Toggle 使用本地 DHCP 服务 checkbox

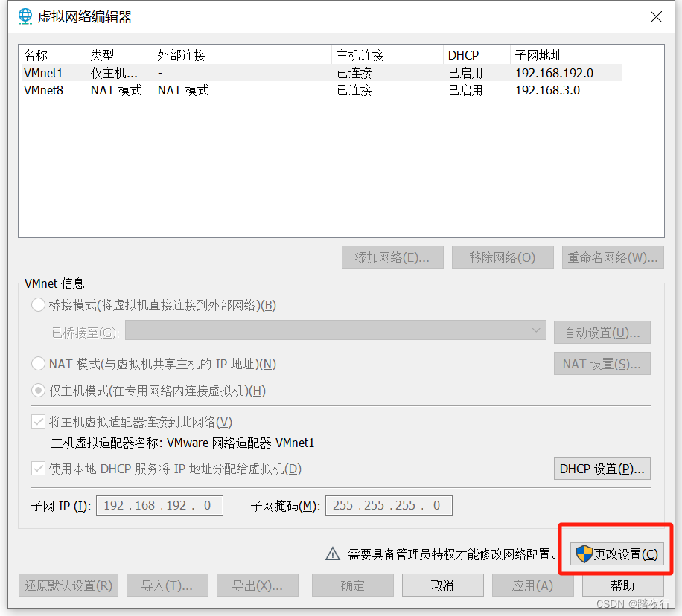coord(38,469)
